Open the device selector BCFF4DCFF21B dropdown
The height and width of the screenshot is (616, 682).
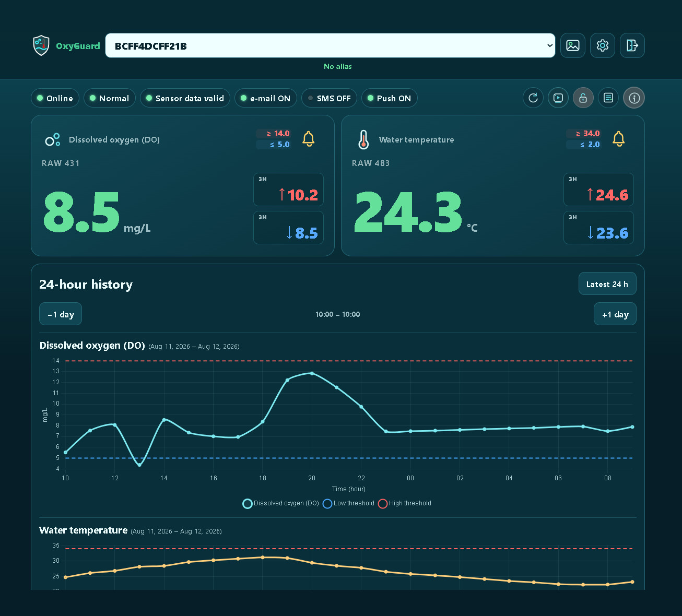point(330,45)
